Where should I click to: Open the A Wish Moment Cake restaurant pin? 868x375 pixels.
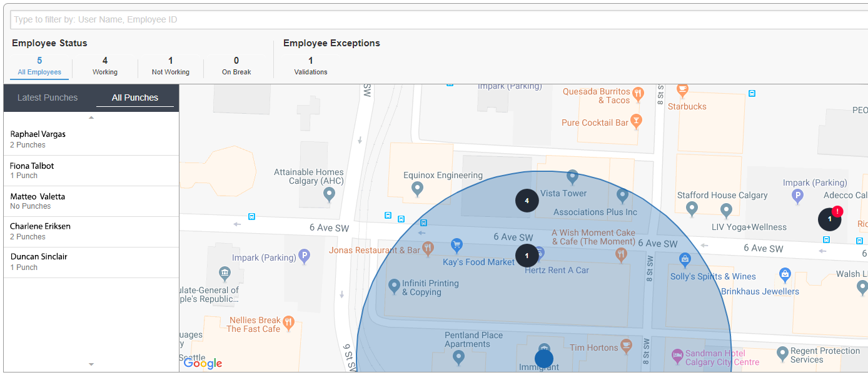[x=621, y=254]
